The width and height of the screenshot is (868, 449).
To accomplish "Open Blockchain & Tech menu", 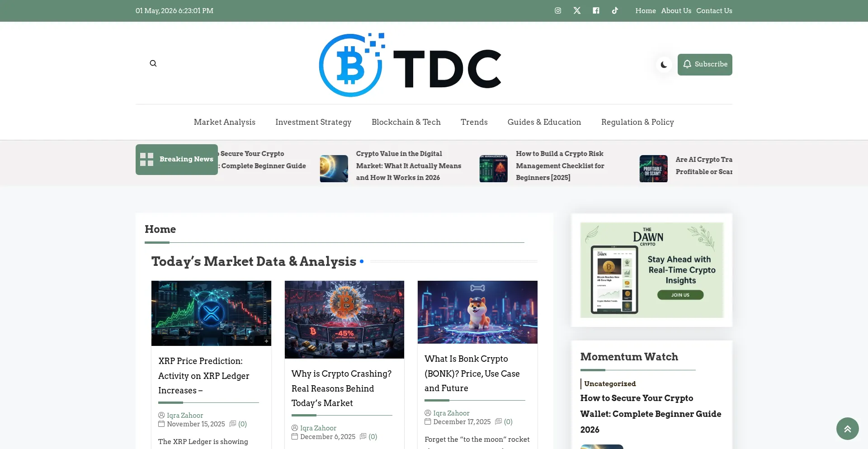I will tap(406, 122).
